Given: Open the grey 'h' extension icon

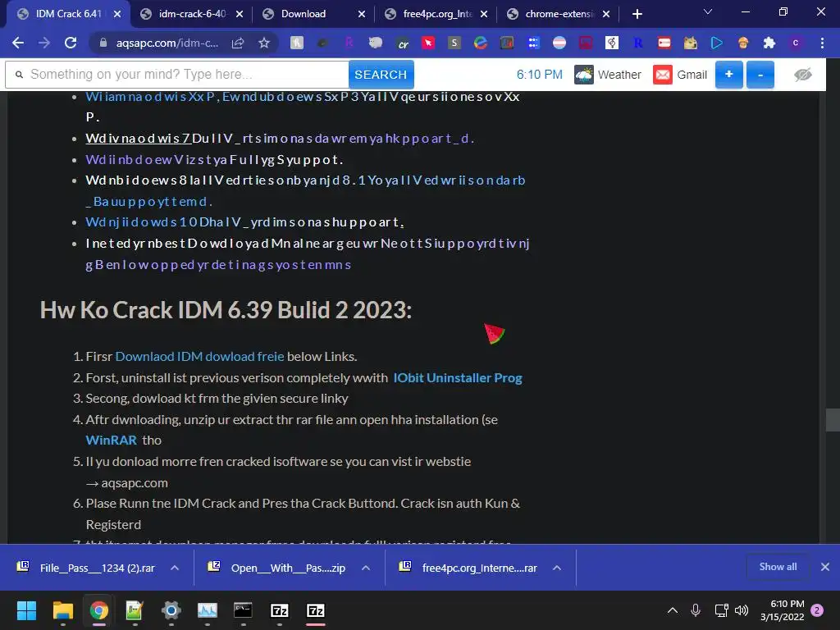Looking at the screenshot, I should [x=297, y=43].
